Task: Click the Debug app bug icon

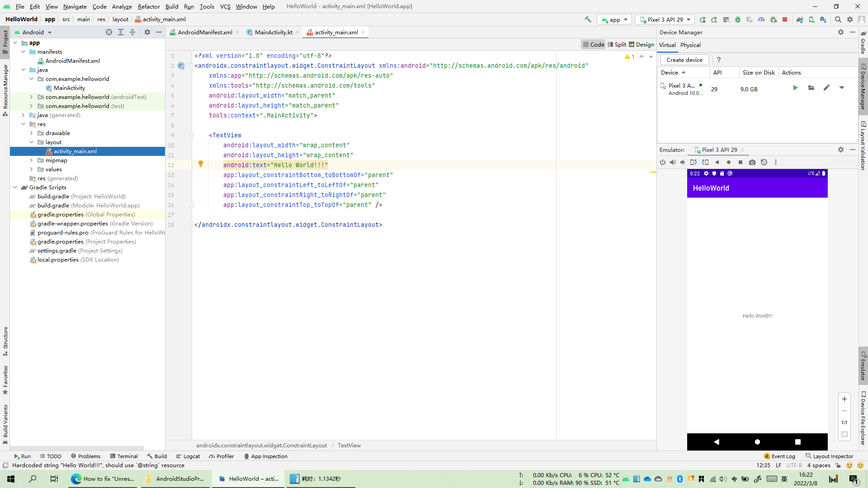Action: tap(738, 19)
